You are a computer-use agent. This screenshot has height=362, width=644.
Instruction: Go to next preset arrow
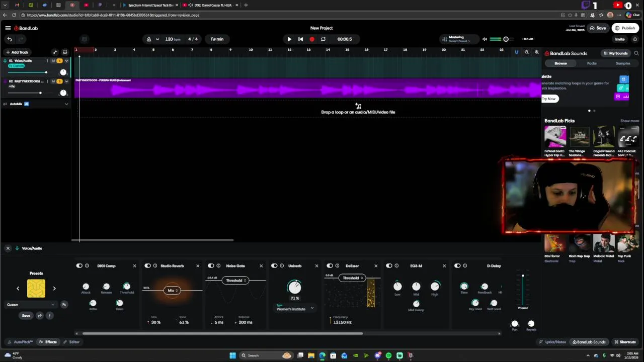(x=54, y=289)
